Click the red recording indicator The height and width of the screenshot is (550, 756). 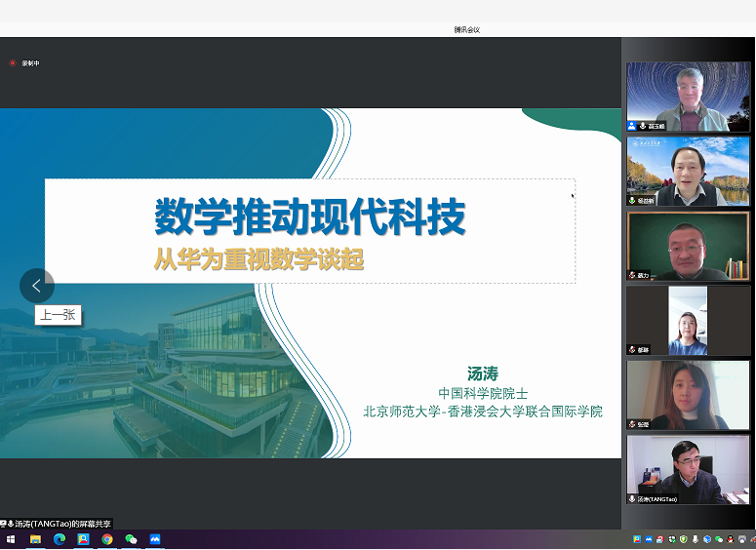pyautogui.click(x=13, y=63)
